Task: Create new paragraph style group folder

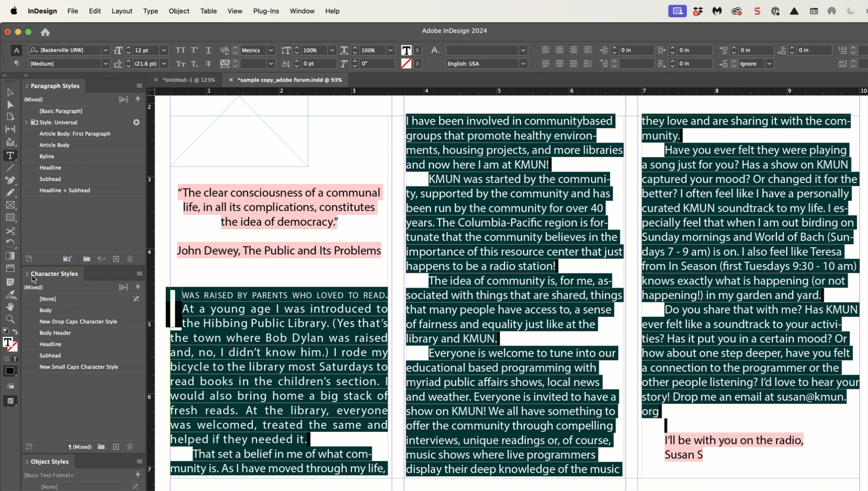Action: tap(86, 259)
